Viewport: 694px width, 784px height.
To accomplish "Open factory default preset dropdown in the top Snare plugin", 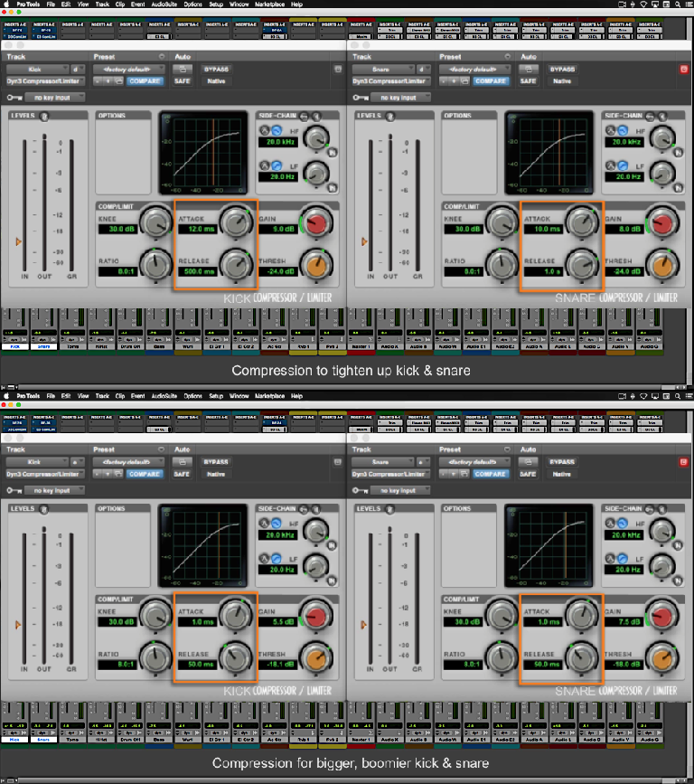I will pyautogui.click(x=474, y=69).
